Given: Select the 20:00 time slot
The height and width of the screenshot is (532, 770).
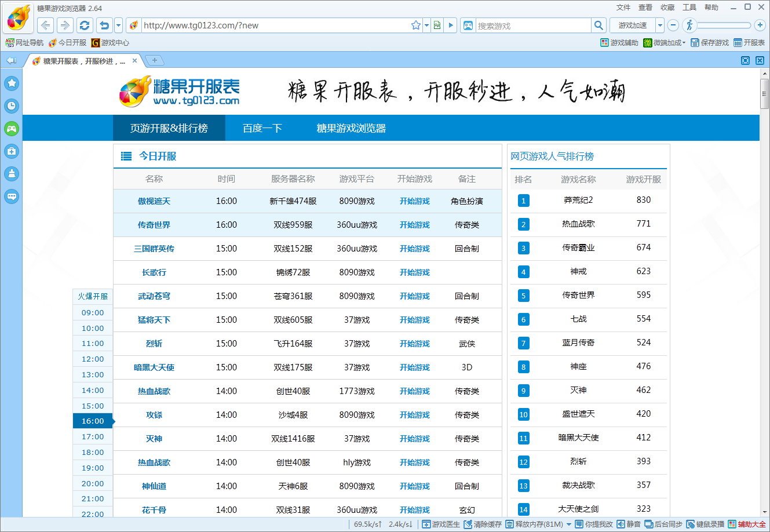Looking at the screenshot, I should pyautogui.click(x=93, y=483).
